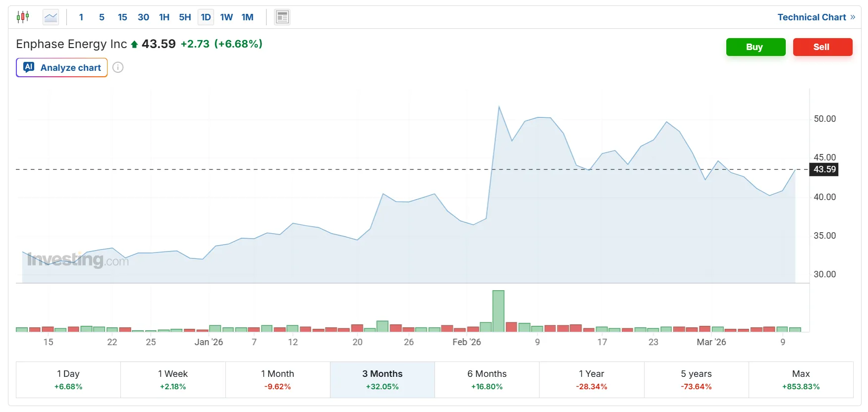The height and width of the screenshot is (412, 868).
Task: Select the 1 Day range tab
Action: point(68,380)
